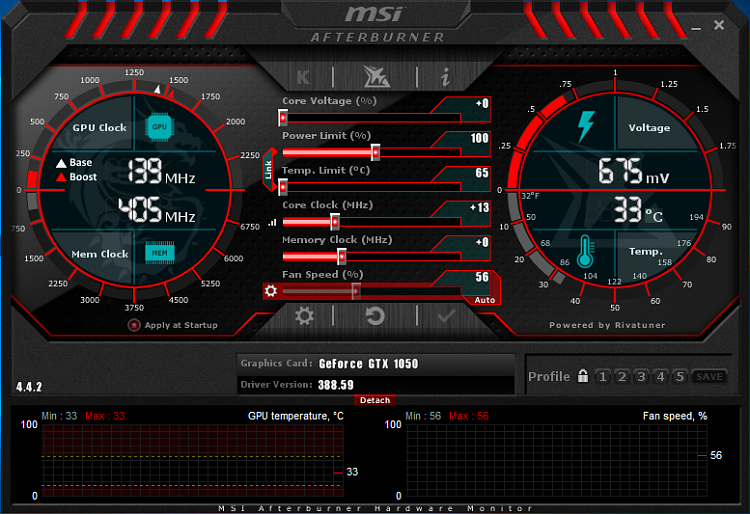Viewport: 750px width, 514px height.
Task: Select profile slot 3
Action: [x=641, y=377]
